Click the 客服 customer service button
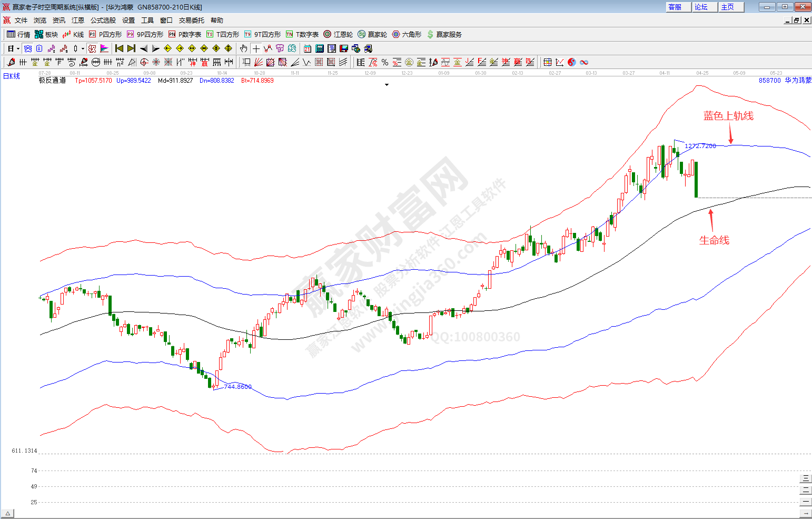 click(x=675, y=7)
